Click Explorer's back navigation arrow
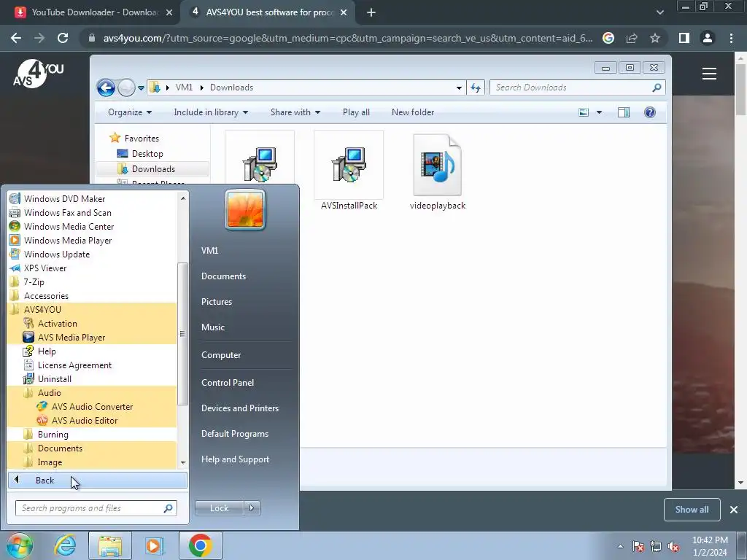The height and width of the screenshot is (560, 747). click(106, 87)
